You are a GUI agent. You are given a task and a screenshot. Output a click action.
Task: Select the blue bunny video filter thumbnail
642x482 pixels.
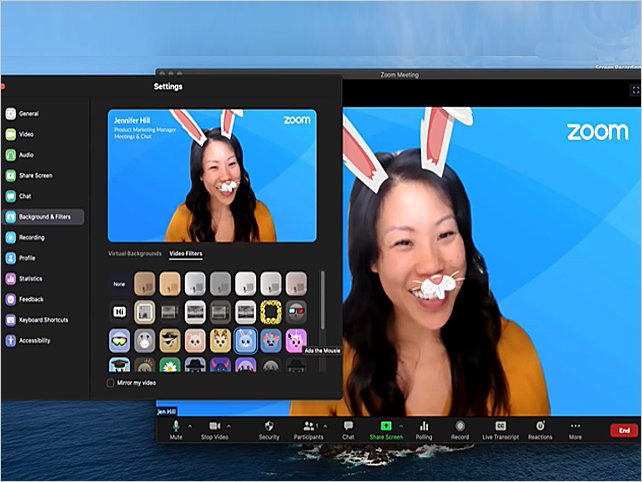coord(245,341)
